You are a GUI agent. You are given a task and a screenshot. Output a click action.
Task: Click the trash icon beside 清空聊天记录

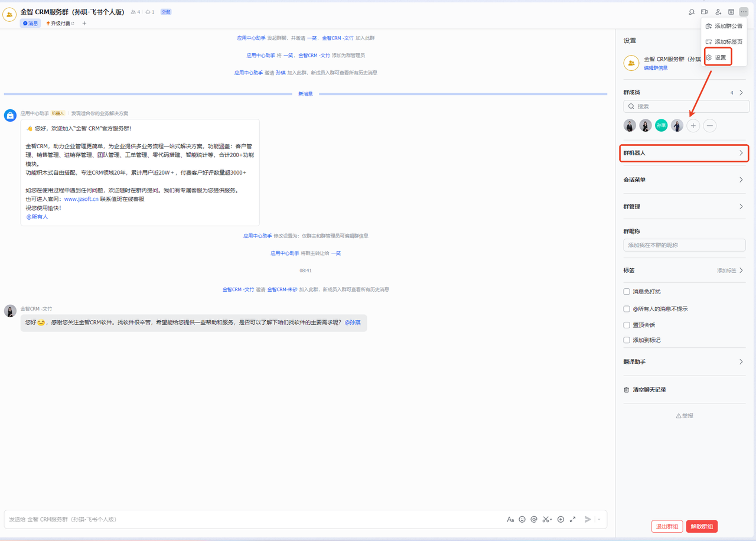(627, 390)
